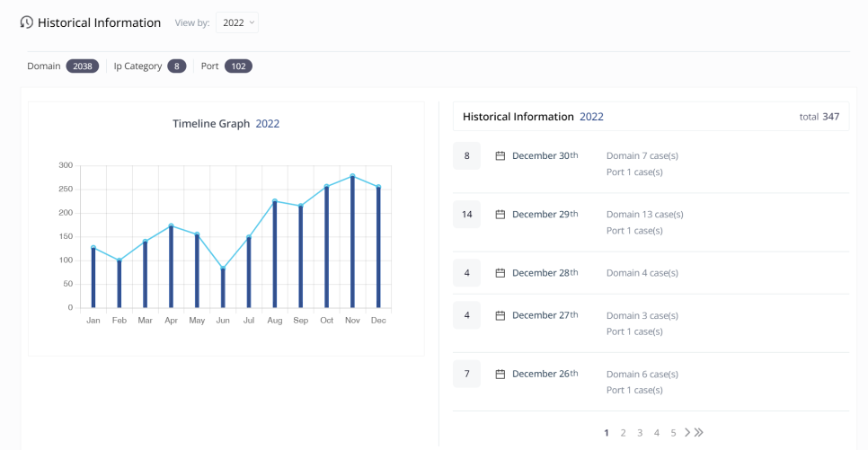Go to page 4 of results
This screenshot has height=450, width=868.
click(657, 433)
